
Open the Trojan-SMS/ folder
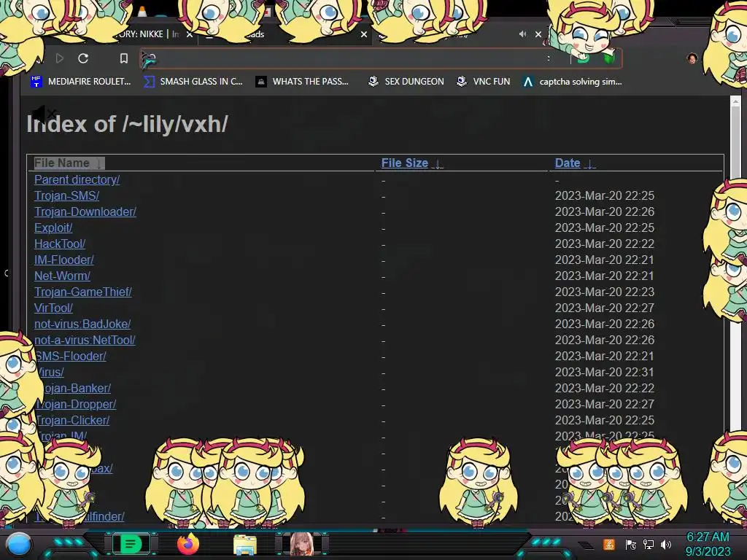(x=66, y=195)
